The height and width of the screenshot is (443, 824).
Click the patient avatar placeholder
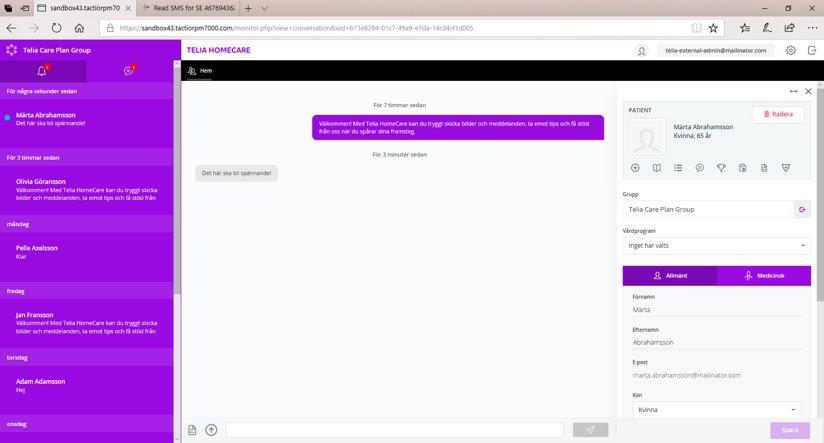pos(647,137)
